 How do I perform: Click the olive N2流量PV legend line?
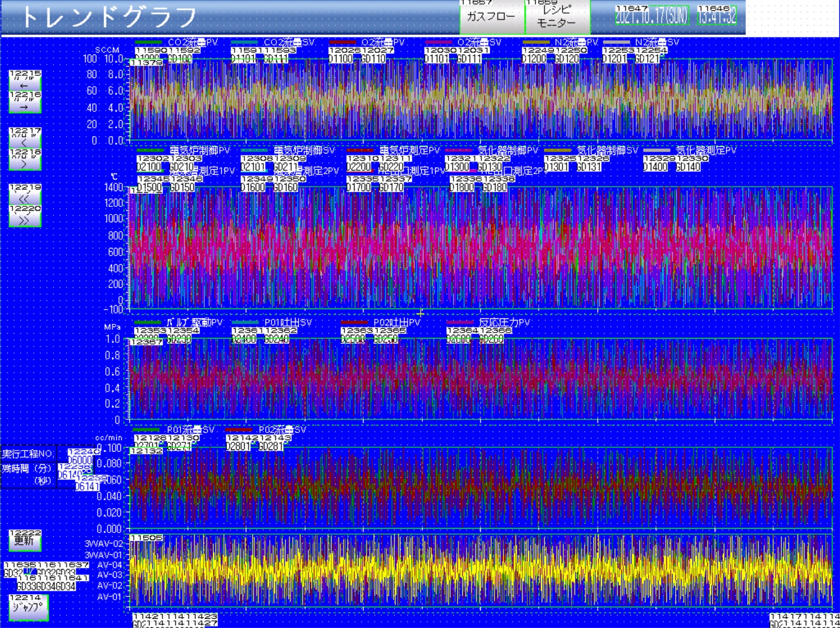coord(536,42)
